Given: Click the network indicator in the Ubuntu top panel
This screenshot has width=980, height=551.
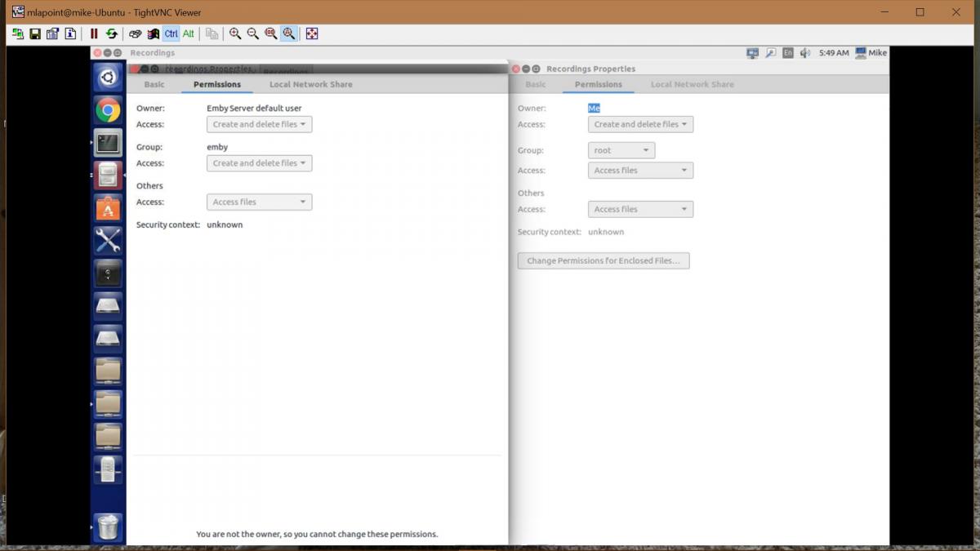Looking at the screenshot, I should pyautogui.click(x=753, y=52).
